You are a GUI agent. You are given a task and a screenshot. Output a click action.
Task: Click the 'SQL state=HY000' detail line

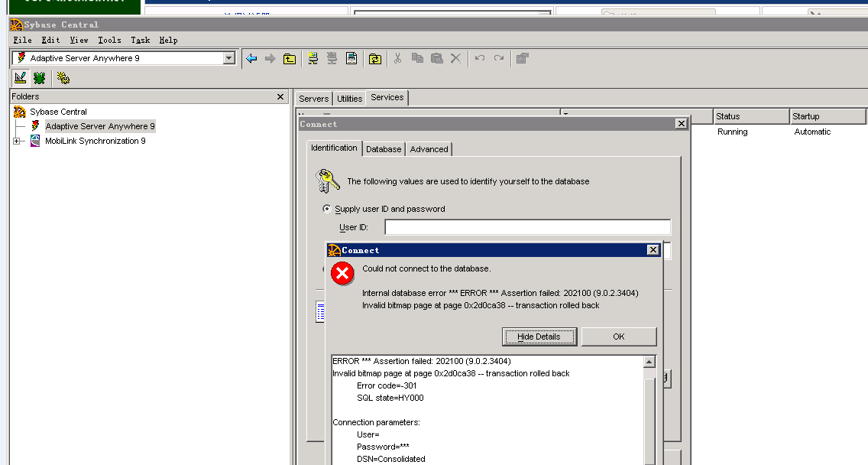click(390, 398)
